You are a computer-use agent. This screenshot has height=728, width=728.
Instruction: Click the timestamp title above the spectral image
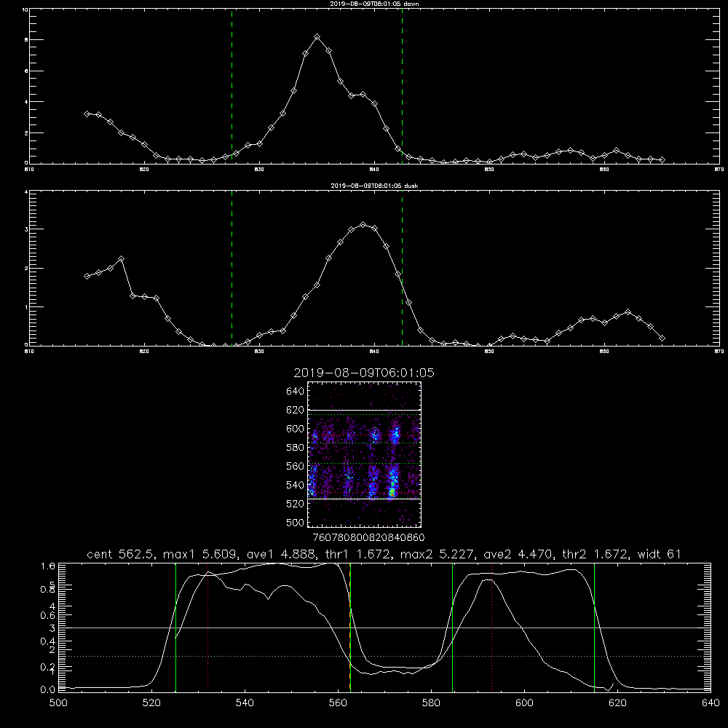coord(364,373)
